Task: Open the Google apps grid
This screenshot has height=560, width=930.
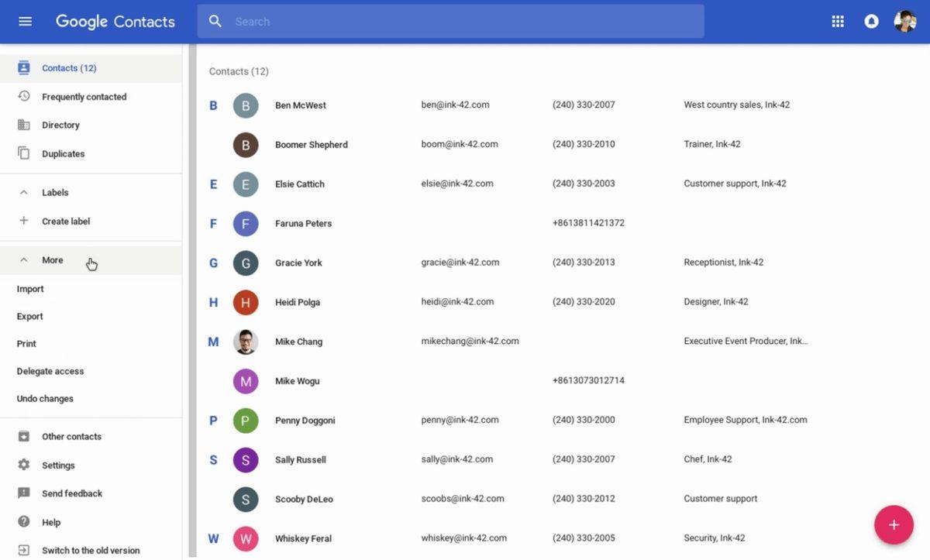Action: [838, 22]
